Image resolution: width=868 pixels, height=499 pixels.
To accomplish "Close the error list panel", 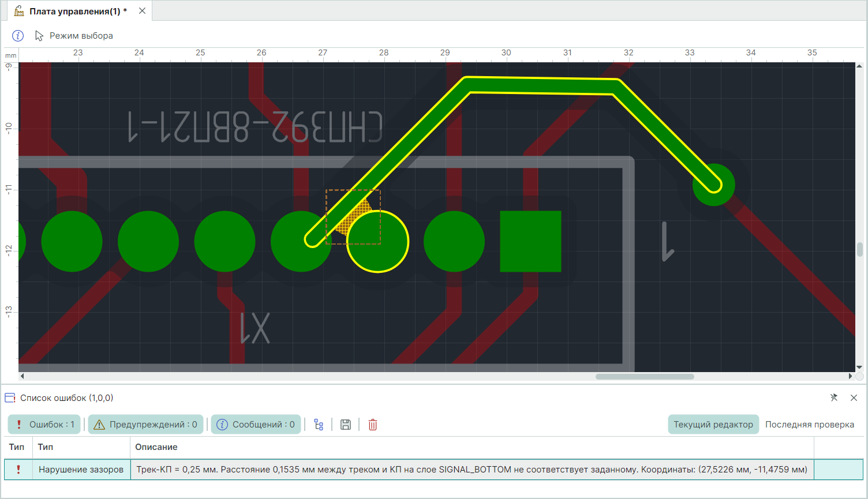I will click(x=854, y=397).
